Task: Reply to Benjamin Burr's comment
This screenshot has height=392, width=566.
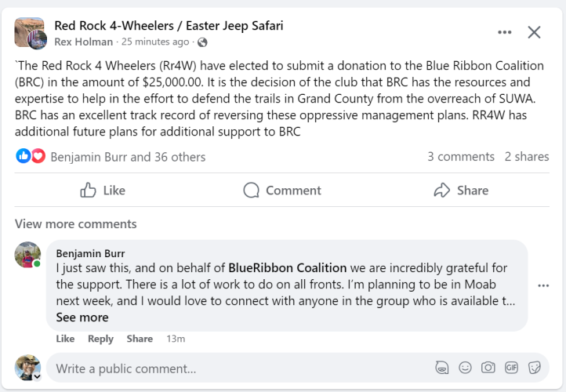Action: click(x=100, y=339)
